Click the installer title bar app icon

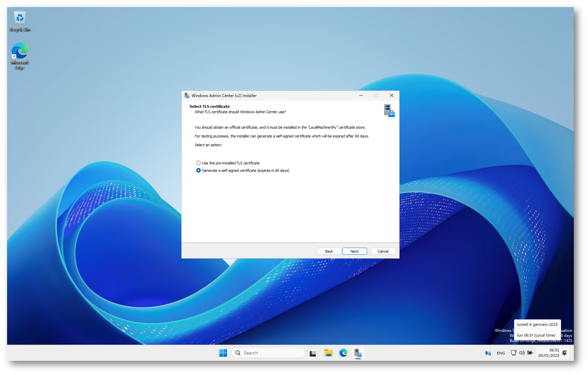(x=187, y=96)
